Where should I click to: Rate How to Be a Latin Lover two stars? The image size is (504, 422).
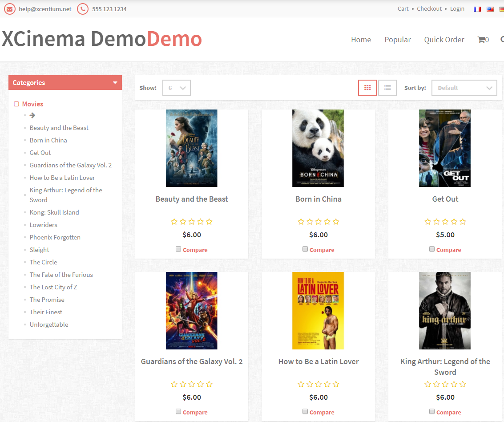point(310,384)
